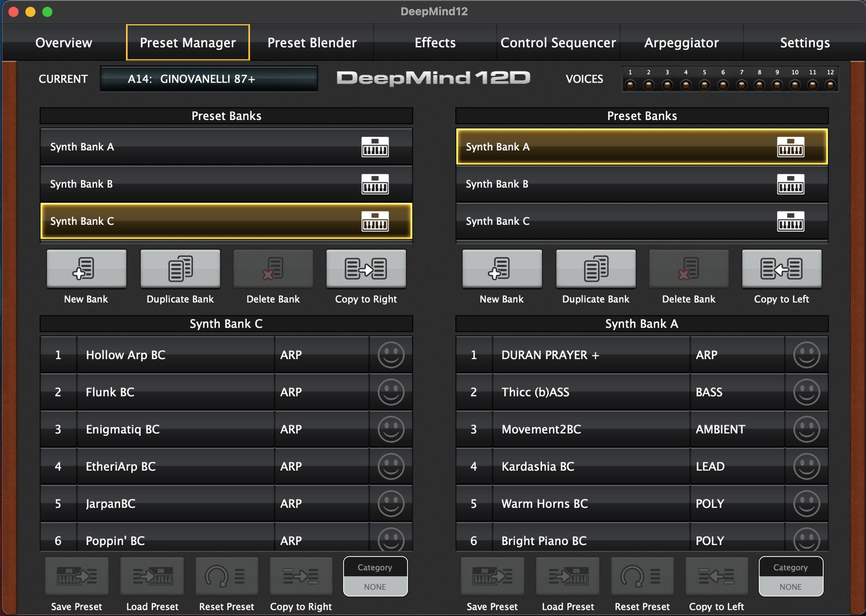Toggle smiley favorite for EtheriArp BC
This screenshot has width=866, height=616.
391,467
